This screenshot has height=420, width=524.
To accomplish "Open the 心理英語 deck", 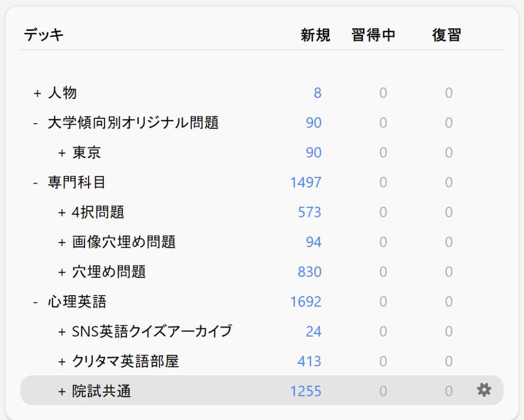I will (x=77, y=302).
